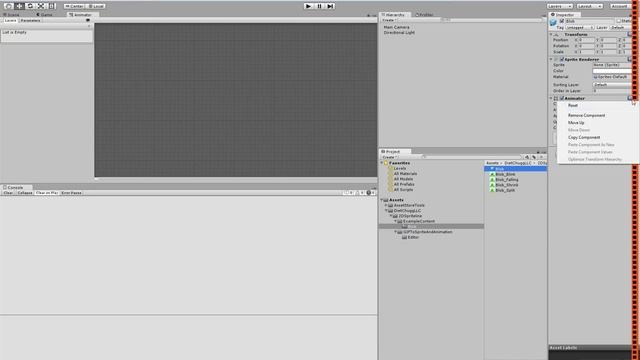Open the Layer dropdown (Default) in Inspector
Screen dimensions: 640x360
pos(620,27)
